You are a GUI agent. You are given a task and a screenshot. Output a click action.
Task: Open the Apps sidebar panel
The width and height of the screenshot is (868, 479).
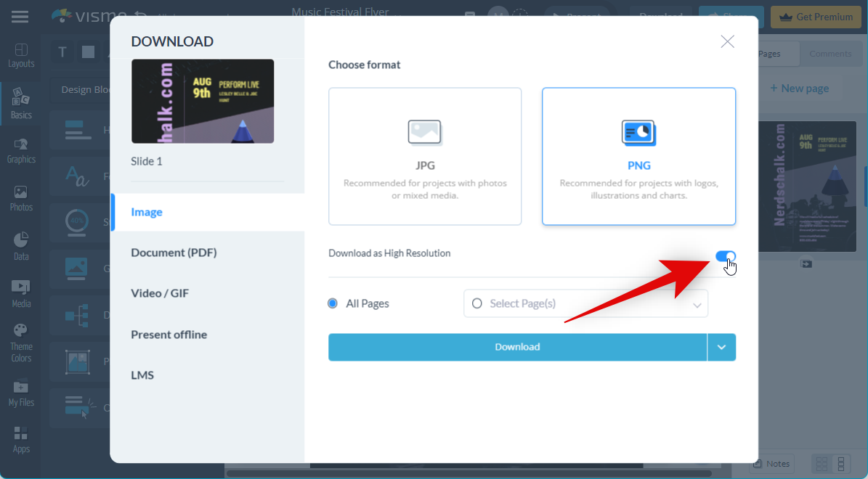pos(21,440)
